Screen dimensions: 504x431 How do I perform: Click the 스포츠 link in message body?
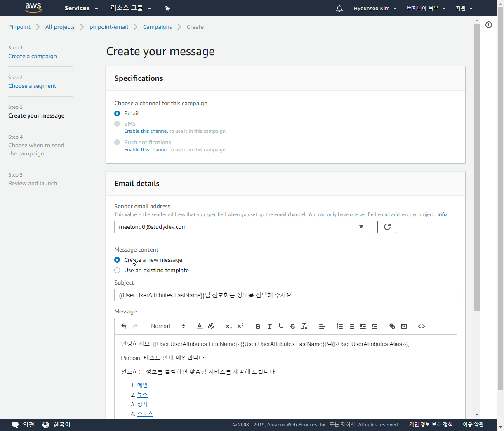(145, 414)
